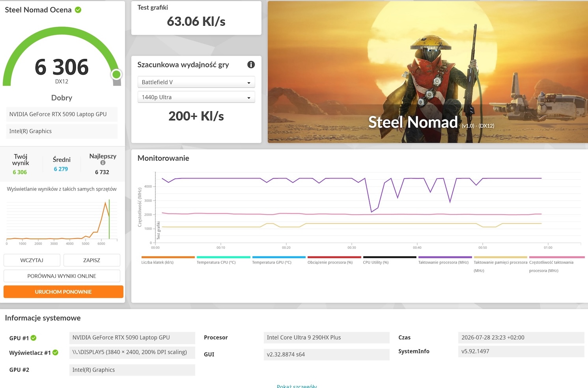Image resolution: width=588 pixels, height=388 pixels.
Task: Click the DX12 label under the score
Action: tap(62, 82)
